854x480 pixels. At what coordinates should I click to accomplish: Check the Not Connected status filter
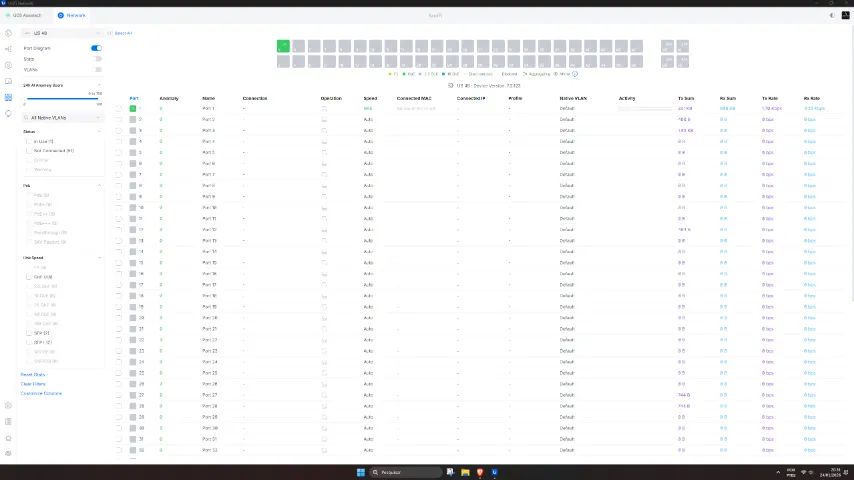[x=29, y=151]
